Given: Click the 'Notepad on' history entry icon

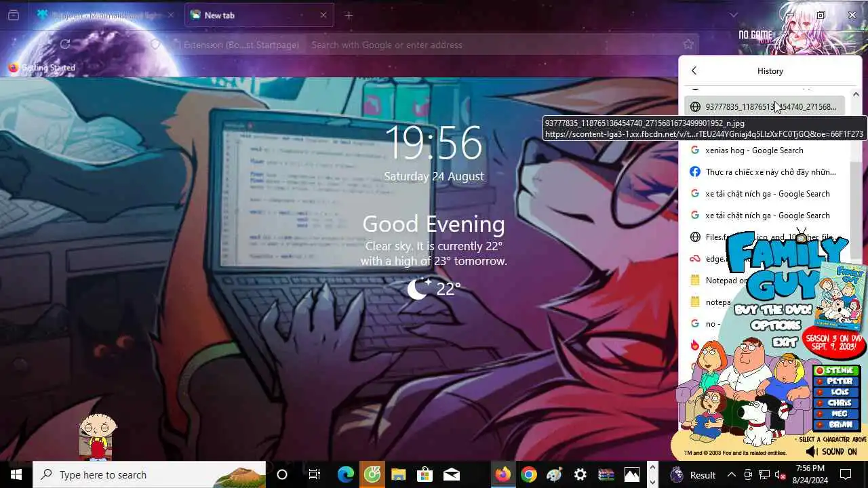Looking at the screenshot, I should click(x=694, y=281).
